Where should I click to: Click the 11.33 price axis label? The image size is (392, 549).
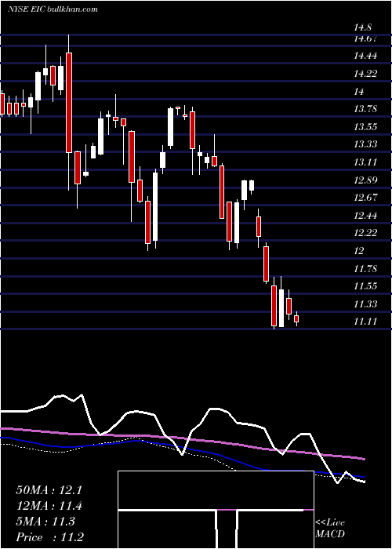tap(365, 304)
